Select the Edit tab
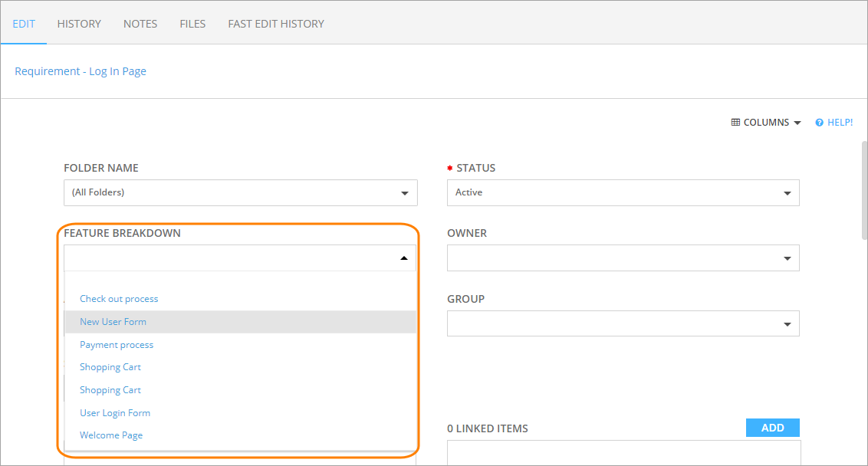 tap(24, 24)
